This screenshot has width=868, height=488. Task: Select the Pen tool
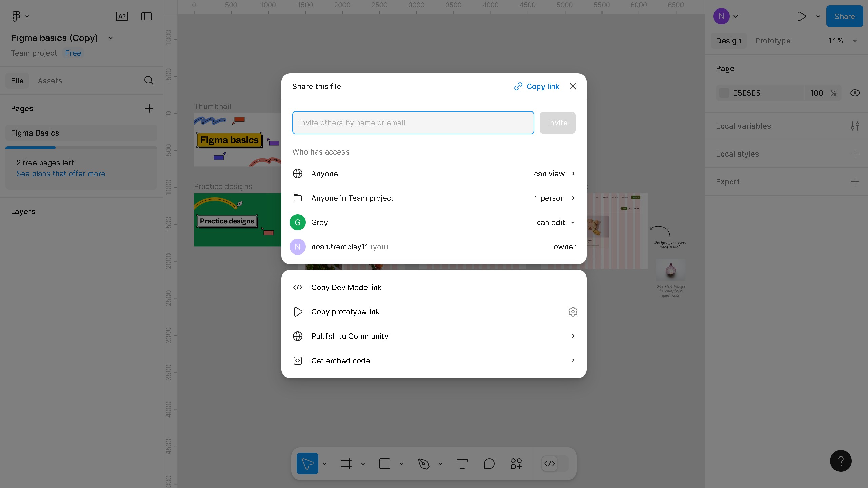coord(423,464)
